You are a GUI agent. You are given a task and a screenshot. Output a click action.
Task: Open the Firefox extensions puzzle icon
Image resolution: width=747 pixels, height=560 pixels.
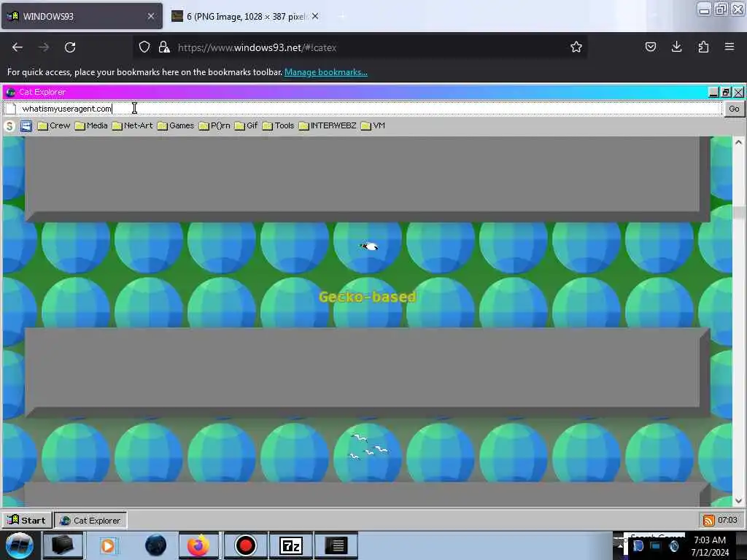pyautogui.click(x=703, y=47)
